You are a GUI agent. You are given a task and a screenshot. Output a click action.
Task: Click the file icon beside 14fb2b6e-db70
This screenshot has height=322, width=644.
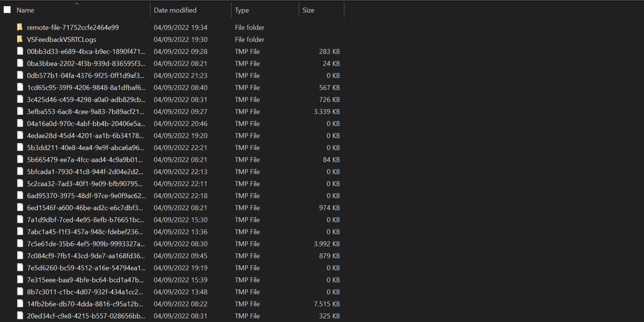(x=20, y=304)
